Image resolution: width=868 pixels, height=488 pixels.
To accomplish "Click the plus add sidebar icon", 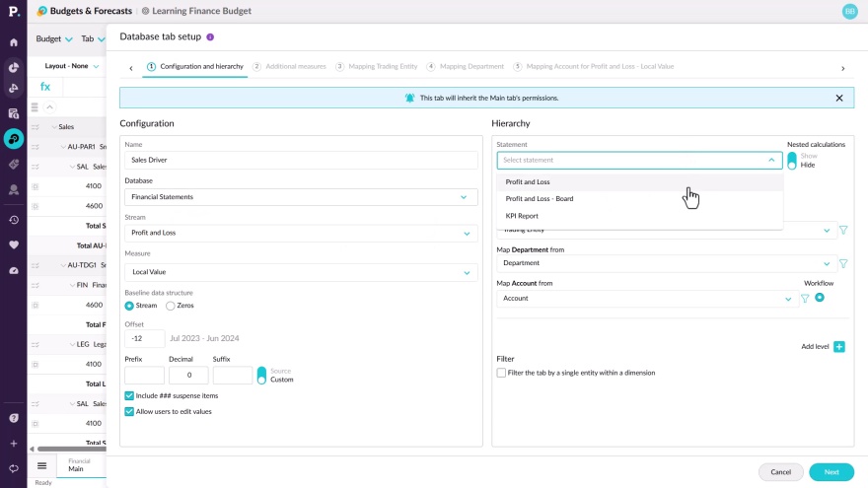I will click(x=13, y=444).
